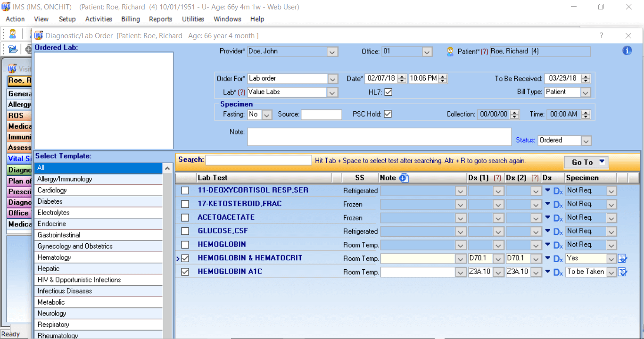This screenshot has height=339, width=644.
Task: Open the Provider dropdown
Action: click(331, 51)
